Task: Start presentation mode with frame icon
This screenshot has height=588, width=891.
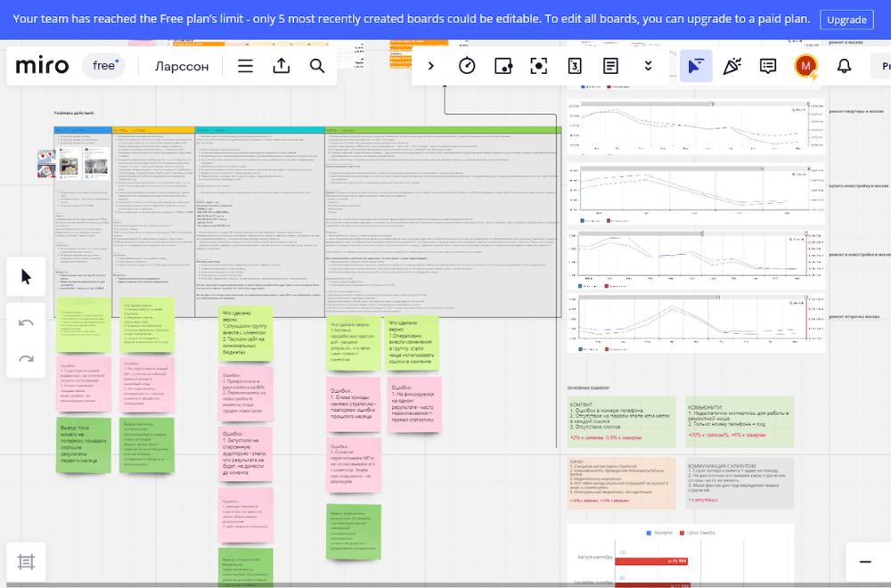Action: pos(538,66)
